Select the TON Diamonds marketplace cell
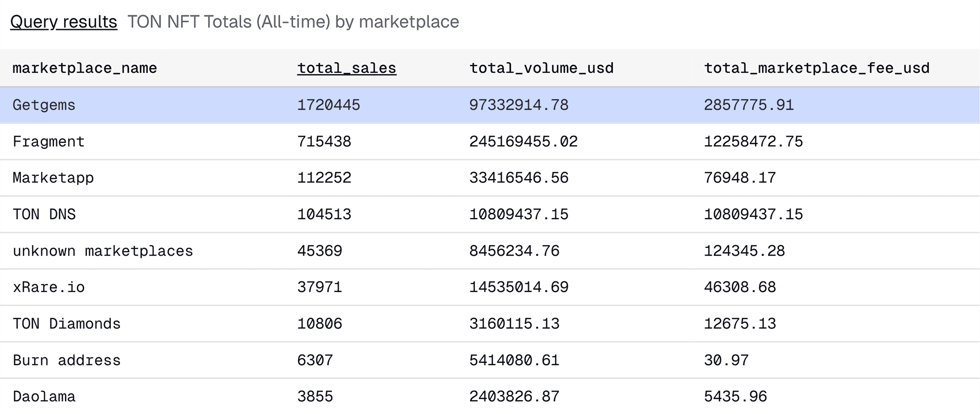The image size is (980, 414). [x=66, y=324]
